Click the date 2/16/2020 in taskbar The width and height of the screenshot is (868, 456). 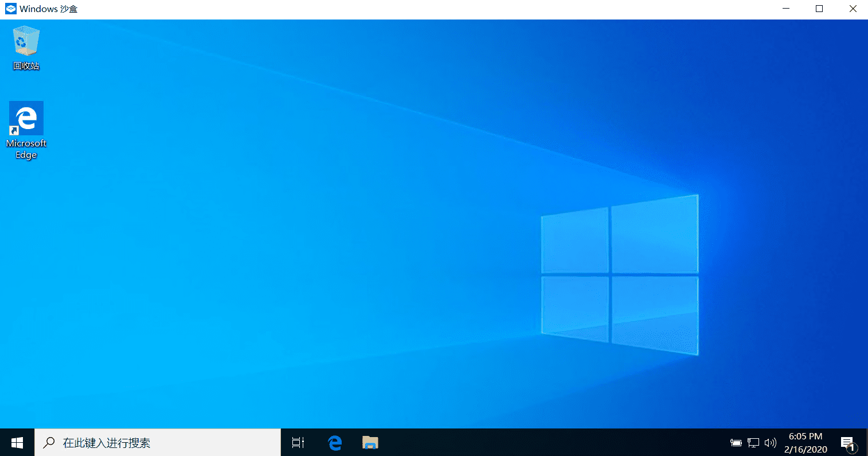coord(806,449)
